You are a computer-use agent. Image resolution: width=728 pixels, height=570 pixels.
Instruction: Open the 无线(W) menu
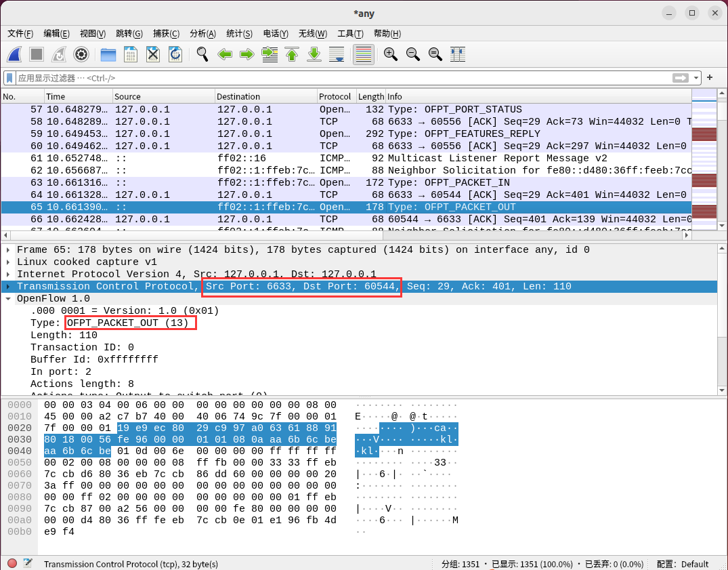[312, 33]
